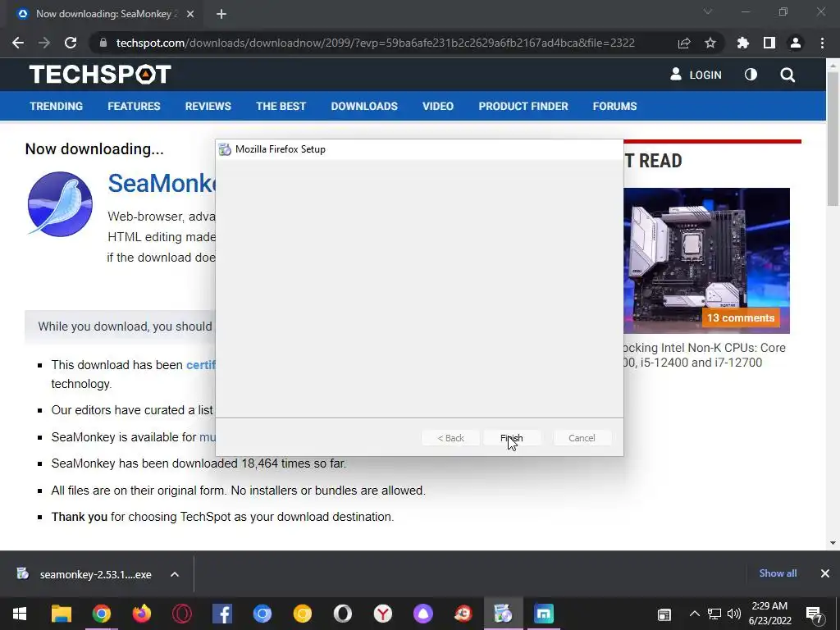Open the Chrome three-dot menu
This screenshot has height=630, width=840.
click(x=822, y=43)
